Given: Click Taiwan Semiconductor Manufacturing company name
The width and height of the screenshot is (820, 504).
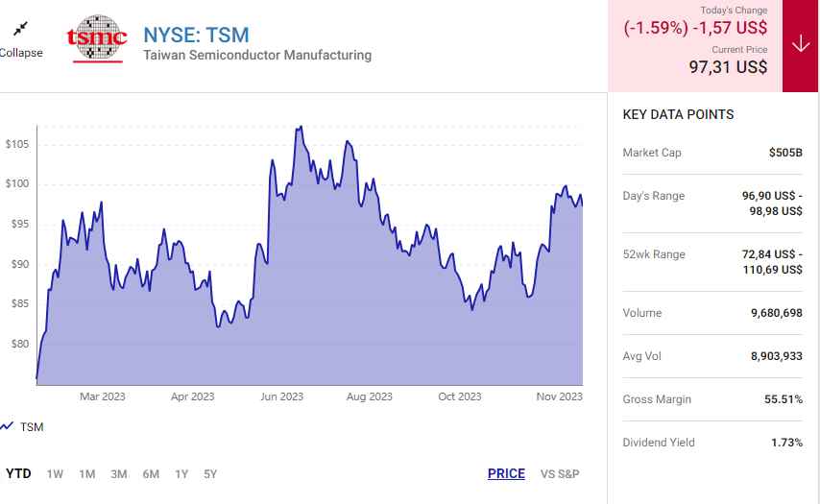Looking at the screenshot, I should 257,56.
